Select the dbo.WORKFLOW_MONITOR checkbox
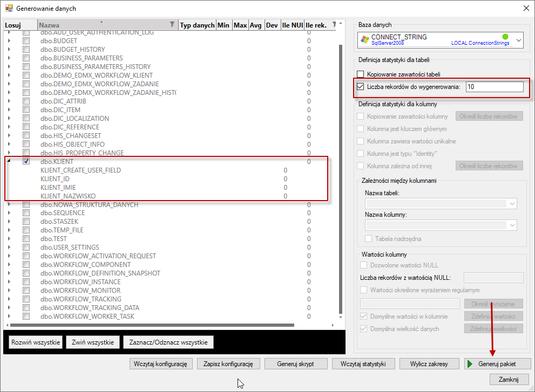The width and height of the screenshot is (535, 392). pos(26,291)
